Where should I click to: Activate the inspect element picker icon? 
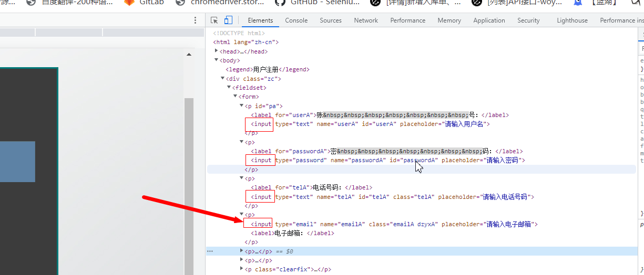coord(214,20)
